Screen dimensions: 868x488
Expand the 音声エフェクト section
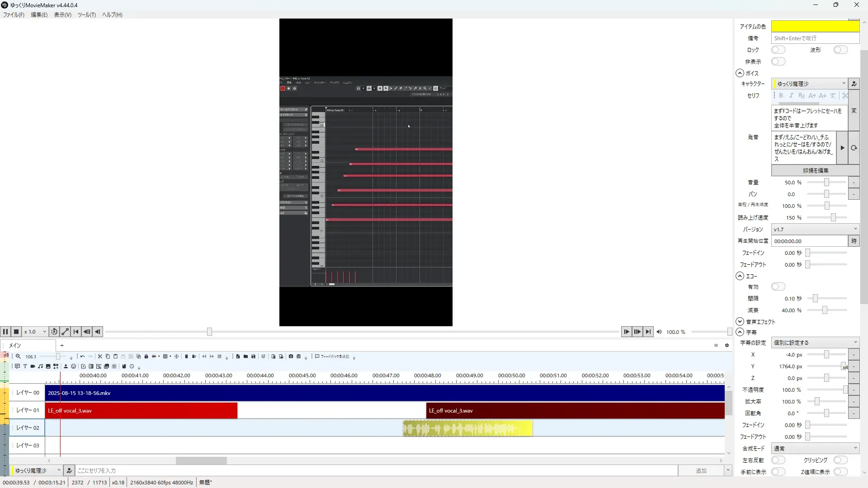pyautogui.click(x=740, y=322)
